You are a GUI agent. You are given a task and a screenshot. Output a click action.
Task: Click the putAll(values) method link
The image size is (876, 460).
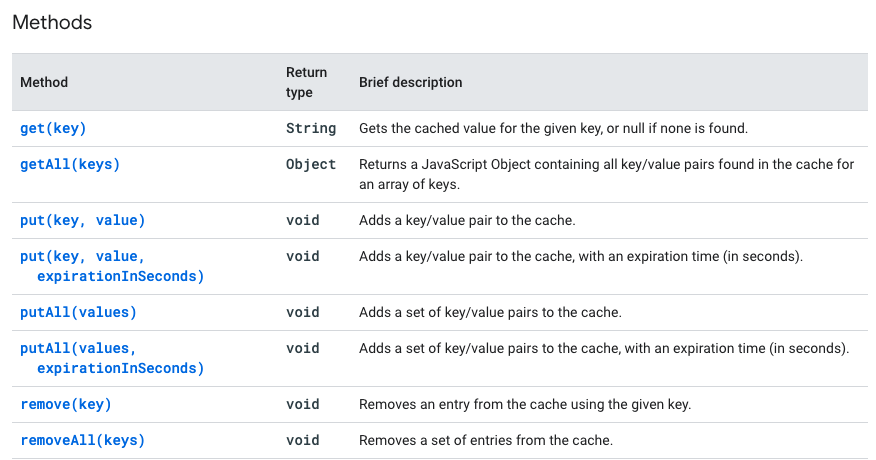click(x=78, y=312)
